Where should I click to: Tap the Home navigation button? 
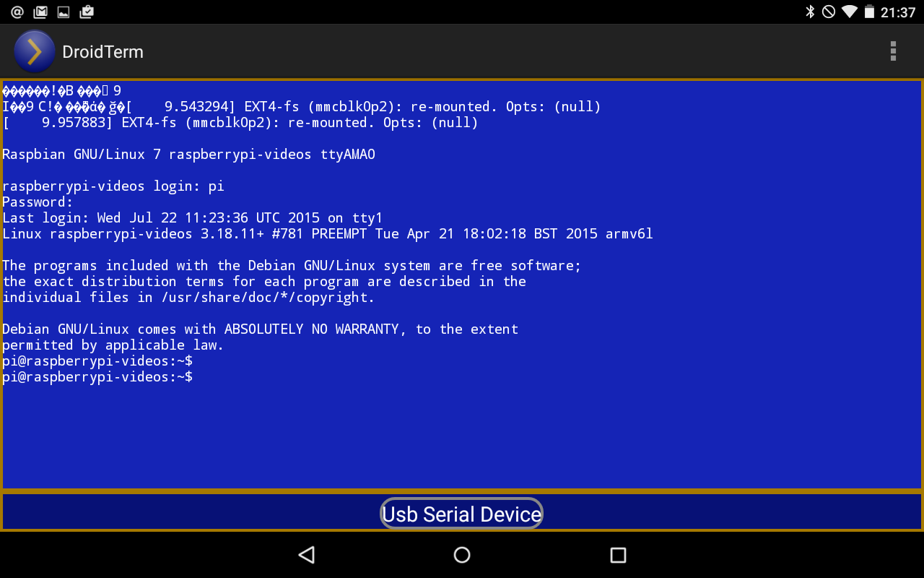click(x=462, y=555)
